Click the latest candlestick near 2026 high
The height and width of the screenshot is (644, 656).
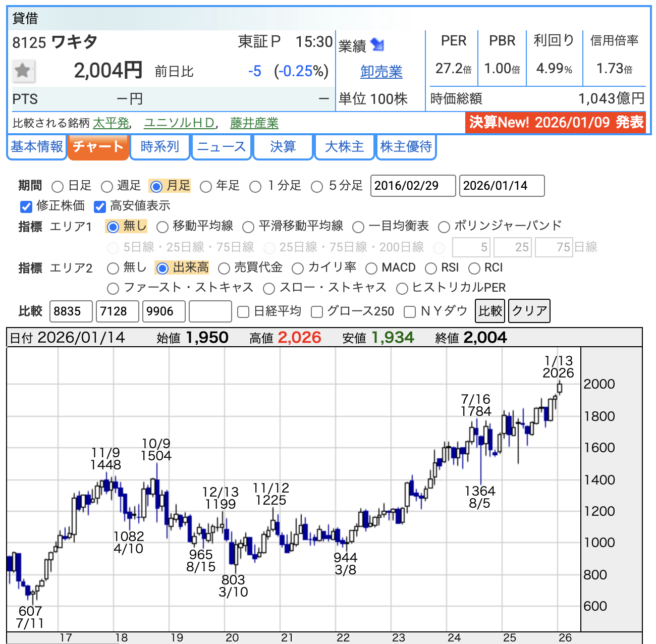559,388
